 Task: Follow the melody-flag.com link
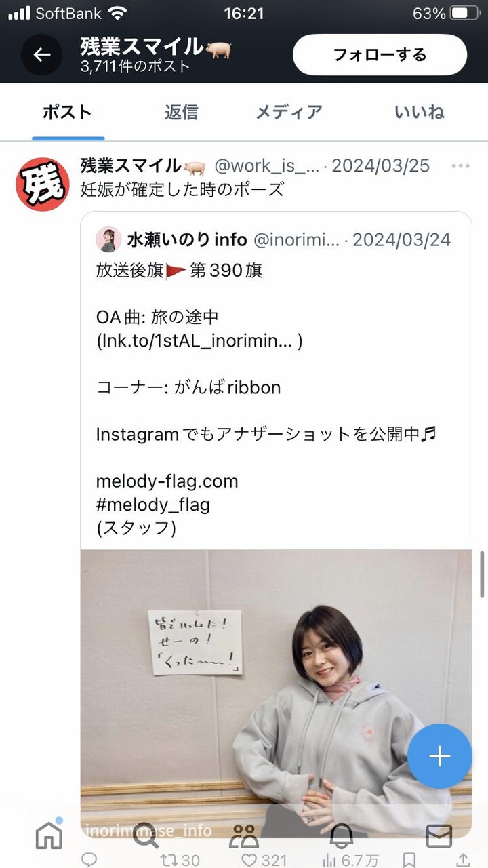[167, 481]
